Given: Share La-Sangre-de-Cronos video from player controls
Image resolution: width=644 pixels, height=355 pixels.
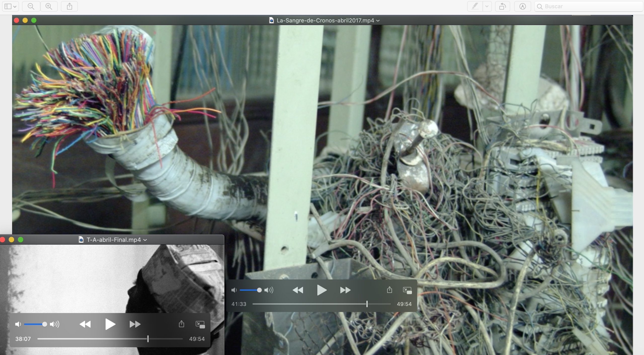Looking at the screenshot, I should tap(389, 290).
